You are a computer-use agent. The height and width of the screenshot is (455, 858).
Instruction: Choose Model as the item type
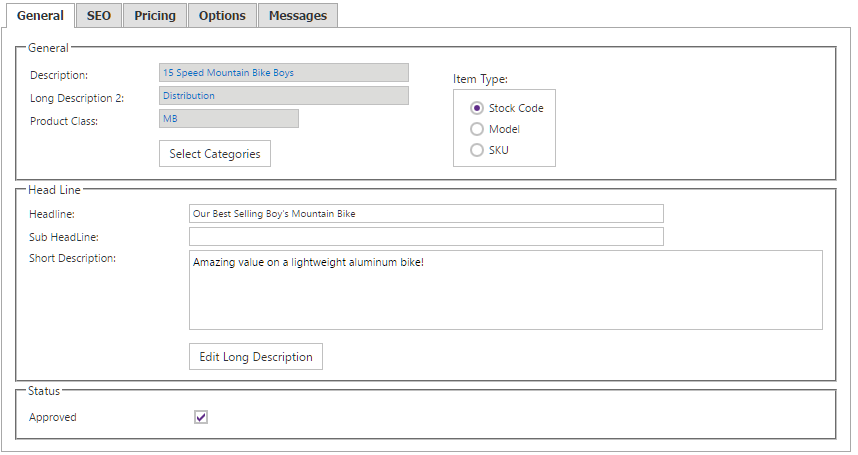tap(477, 129)
